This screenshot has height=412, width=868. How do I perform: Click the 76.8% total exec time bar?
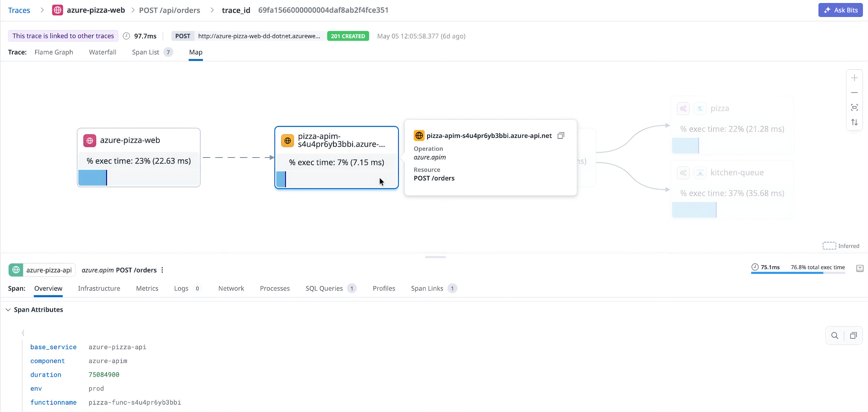797,273
